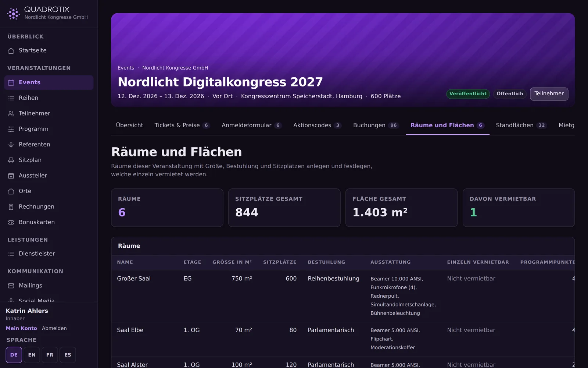Switch language to EN
Image resolution: width=588 pixels, height=368 pixels.
(x=32, y=355)
